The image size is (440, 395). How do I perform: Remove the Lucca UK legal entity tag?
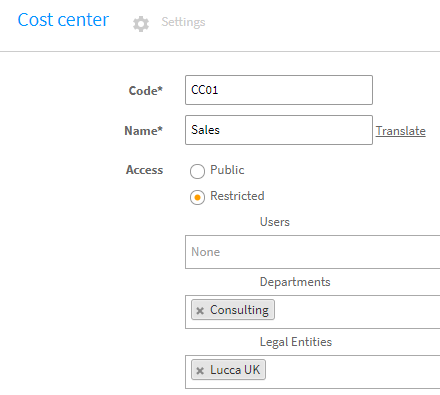200,370
